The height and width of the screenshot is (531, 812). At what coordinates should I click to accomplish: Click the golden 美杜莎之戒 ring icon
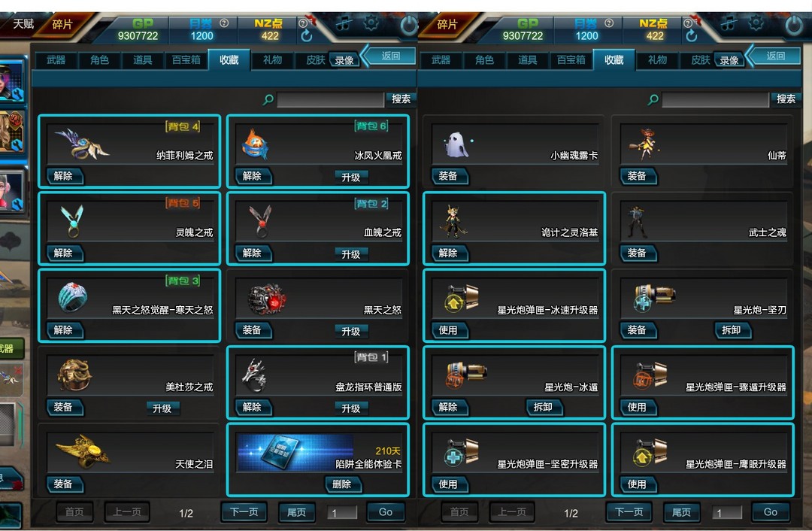[74, 375]
